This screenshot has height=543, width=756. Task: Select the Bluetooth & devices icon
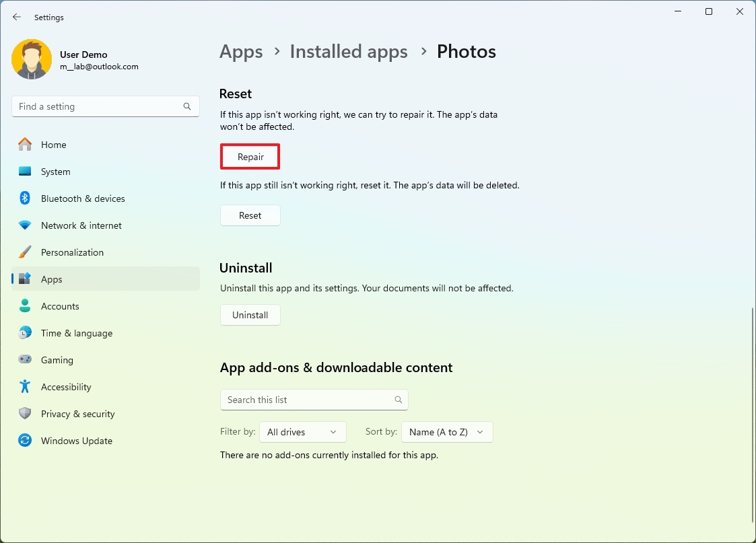coord(25,198)
